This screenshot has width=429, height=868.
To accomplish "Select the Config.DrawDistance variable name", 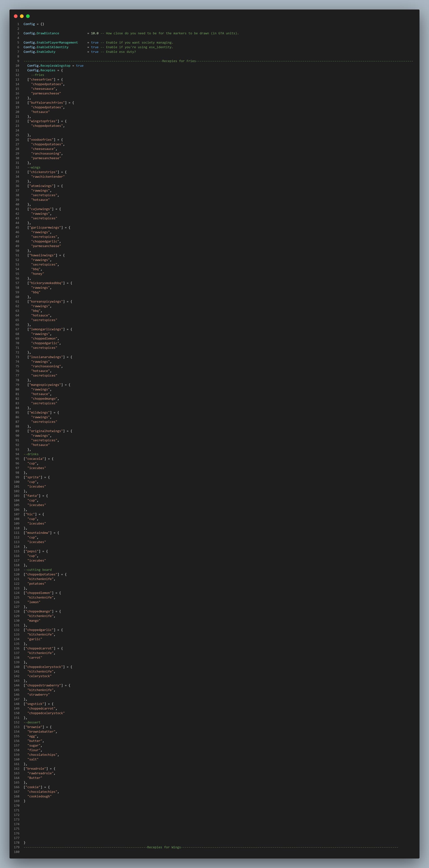I will point(41,33).
